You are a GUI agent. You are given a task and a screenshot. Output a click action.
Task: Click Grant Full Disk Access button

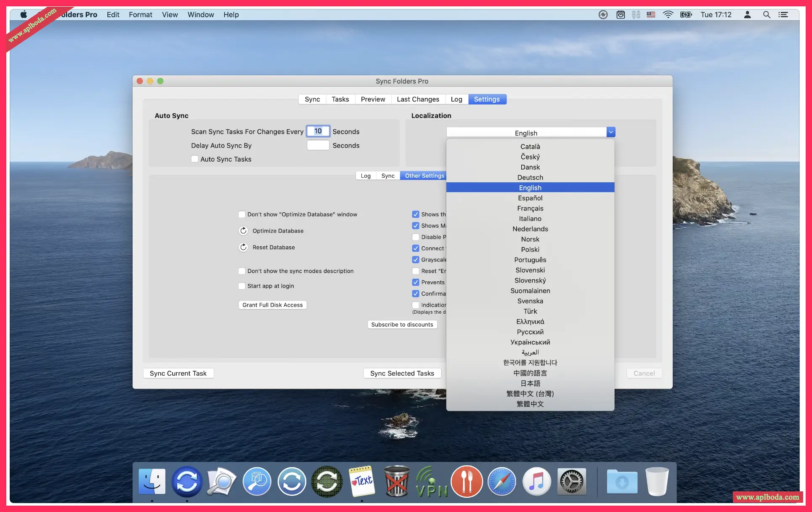(x=273, y=305)
